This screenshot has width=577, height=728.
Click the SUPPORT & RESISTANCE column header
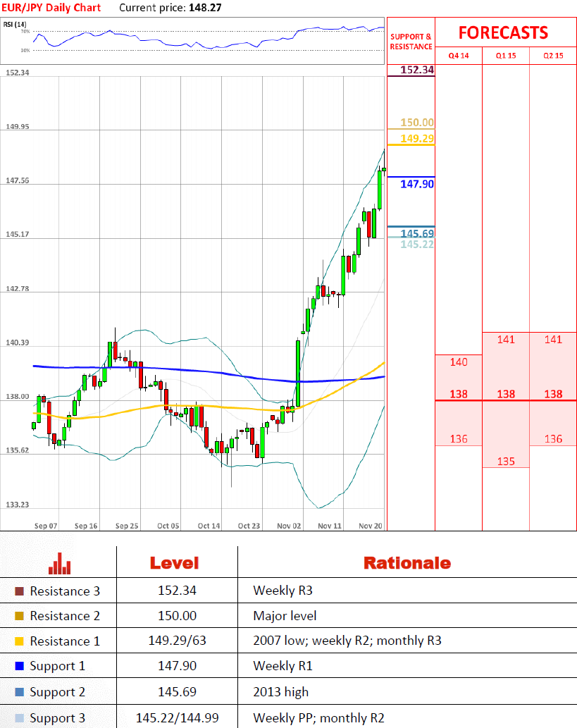(411, 42)
